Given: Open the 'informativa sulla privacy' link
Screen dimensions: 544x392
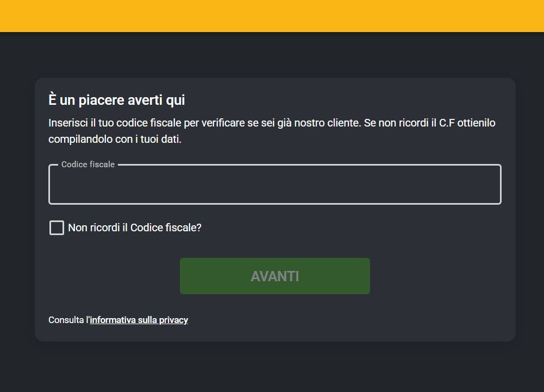Looking at the screenshot, I should [x=139, y=320].
